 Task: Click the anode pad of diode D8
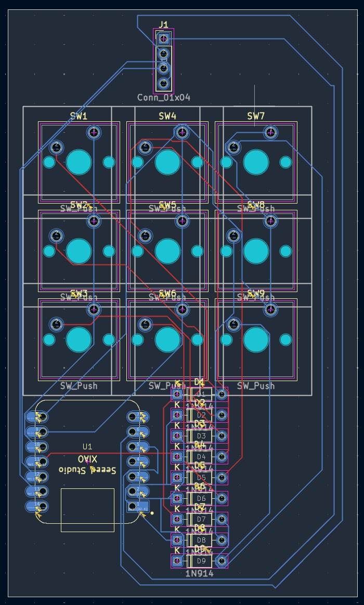pos(222,540)
